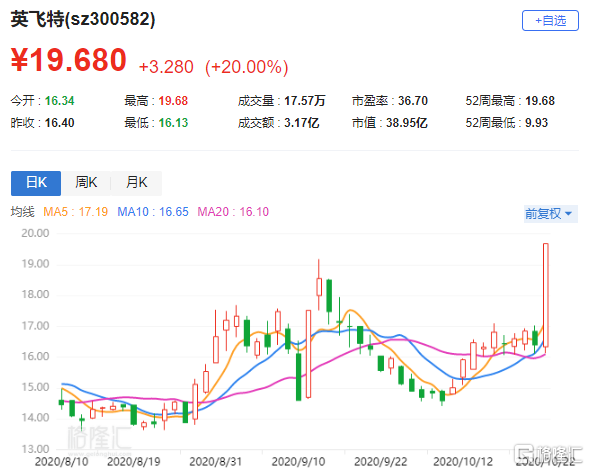This screenshot has height=471, width=589.
Task: Select the MA10 : 16.65 indicator label
Action: (153, 212)
